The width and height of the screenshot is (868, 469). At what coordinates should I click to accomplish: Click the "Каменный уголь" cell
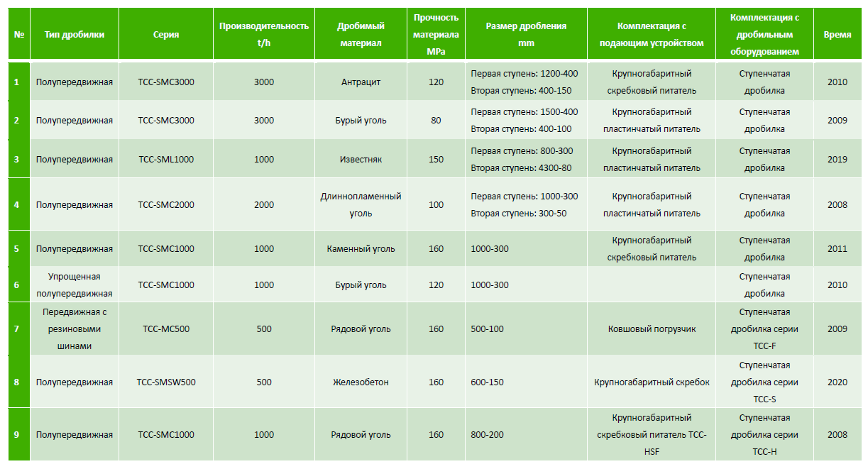[361, 249]
